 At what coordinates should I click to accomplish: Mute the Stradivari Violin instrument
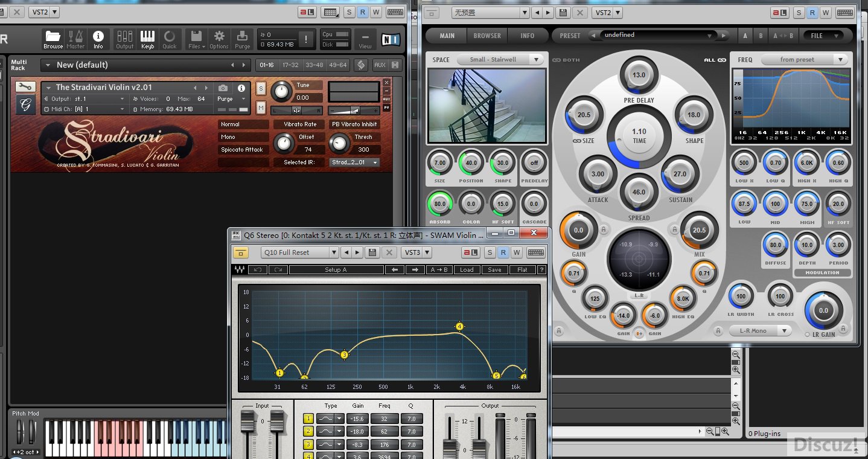point(261,108)
